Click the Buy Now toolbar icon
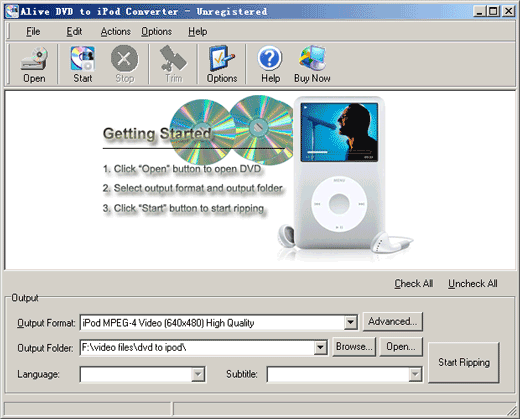The height and width of the screenshot is (419, 520). click(312, 59)
